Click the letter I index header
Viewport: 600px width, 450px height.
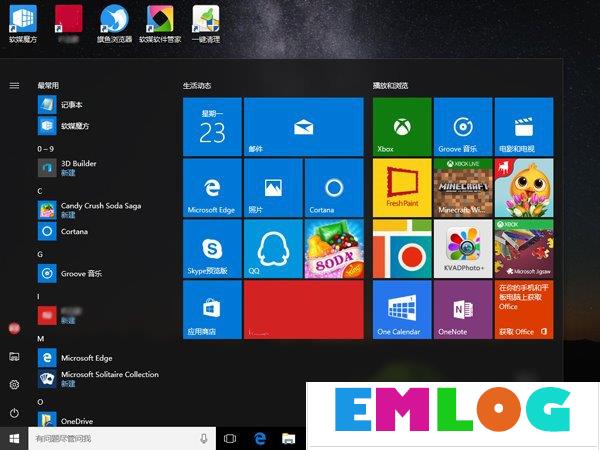click(x=38, y=296)
